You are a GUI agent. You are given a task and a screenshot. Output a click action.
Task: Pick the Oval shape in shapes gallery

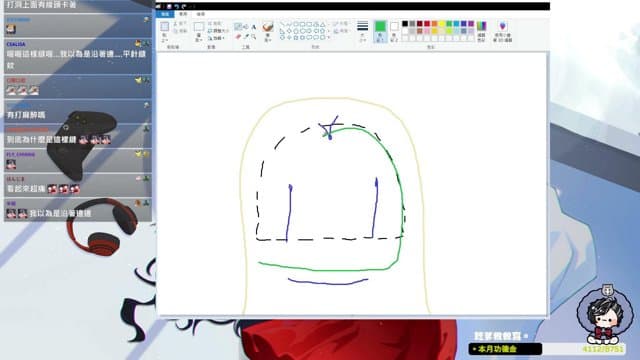(x=296, y=24)
